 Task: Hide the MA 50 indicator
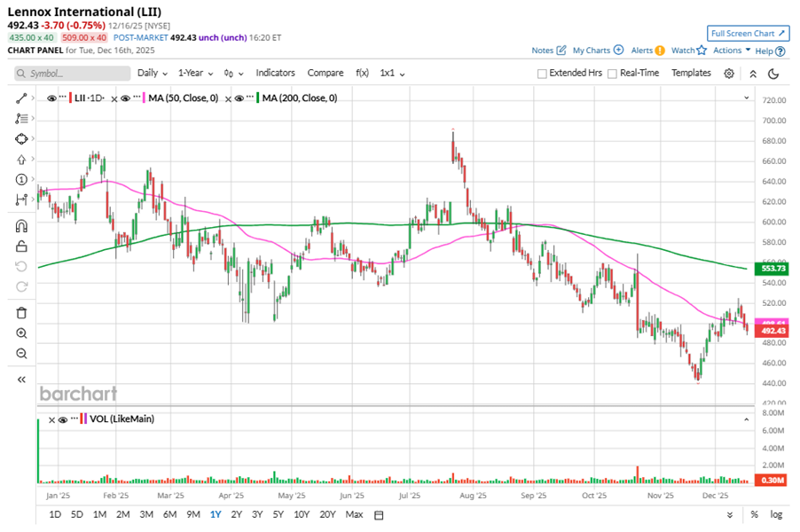pos(126,98)
